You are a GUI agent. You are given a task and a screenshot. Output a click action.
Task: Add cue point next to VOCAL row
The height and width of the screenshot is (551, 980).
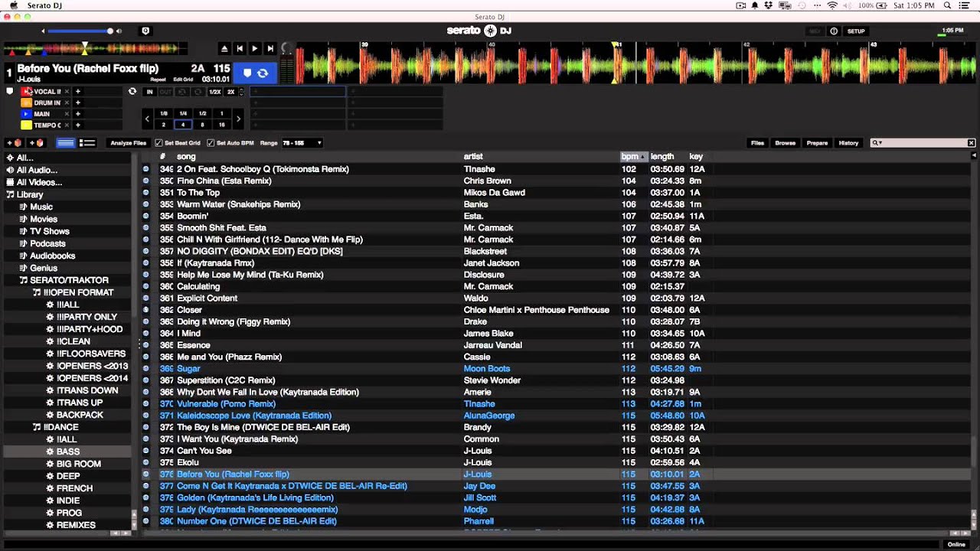(77, 91)
